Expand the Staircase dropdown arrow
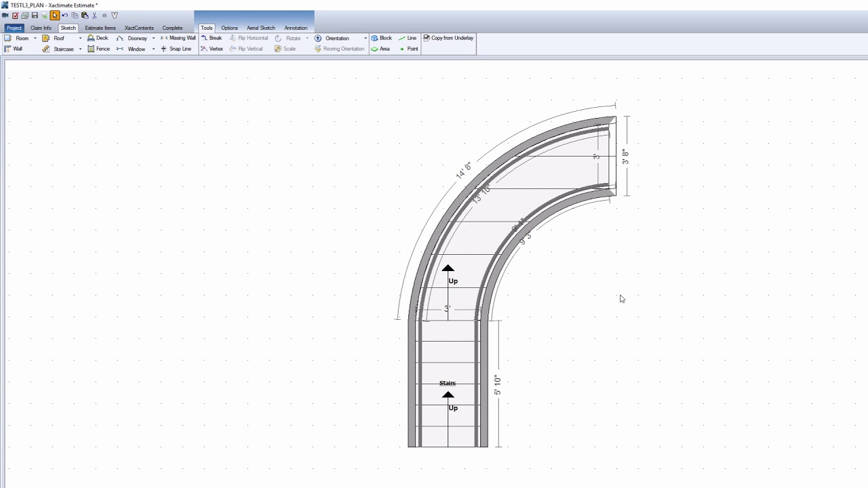The height and width of the screenshot is (488, 868). [80, 49]
